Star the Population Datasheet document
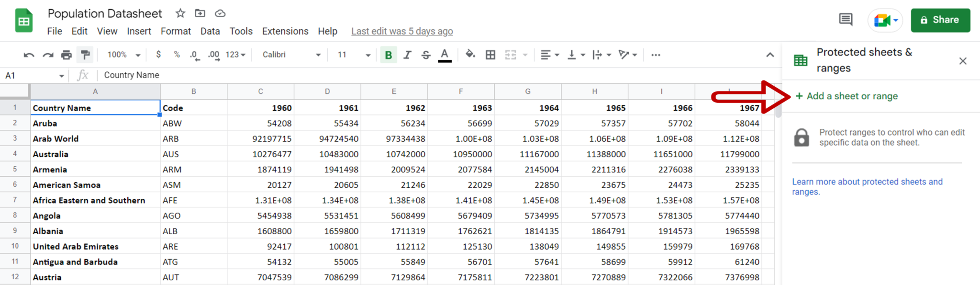This screenshot has height=285, width=980. [x=180, y=13]
